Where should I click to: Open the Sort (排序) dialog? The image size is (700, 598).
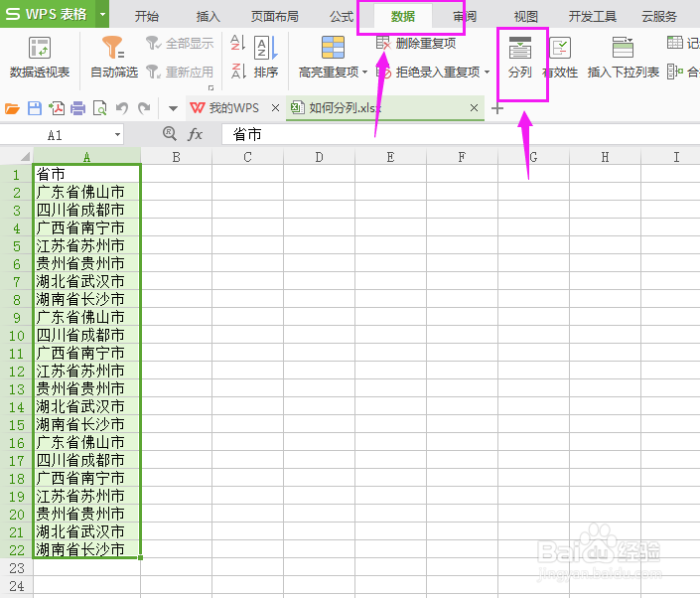(266, 58)
